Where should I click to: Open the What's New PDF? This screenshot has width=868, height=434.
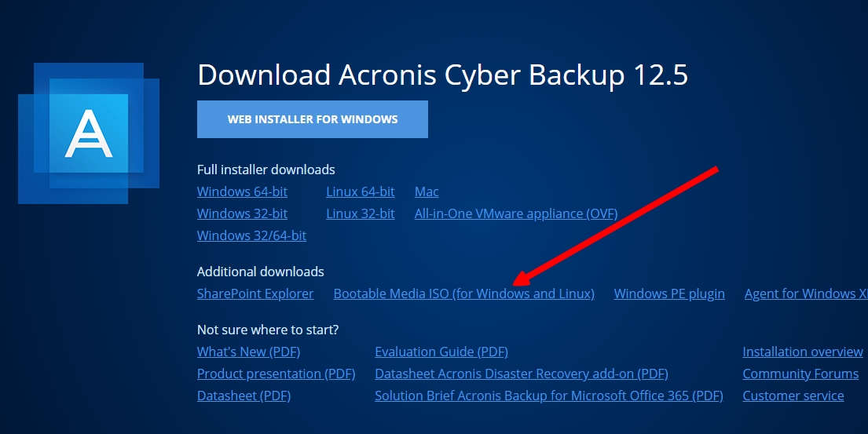[x=248, y=352]
